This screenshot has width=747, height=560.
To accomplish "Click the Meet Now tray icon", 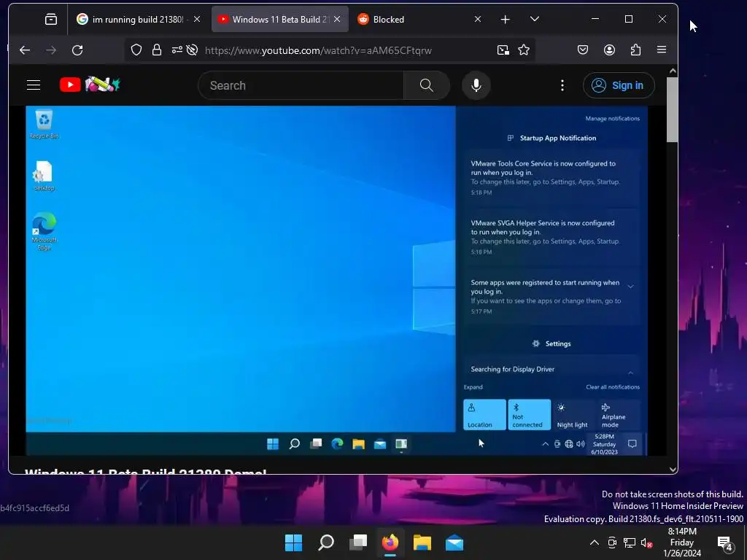I will point(612,542).
